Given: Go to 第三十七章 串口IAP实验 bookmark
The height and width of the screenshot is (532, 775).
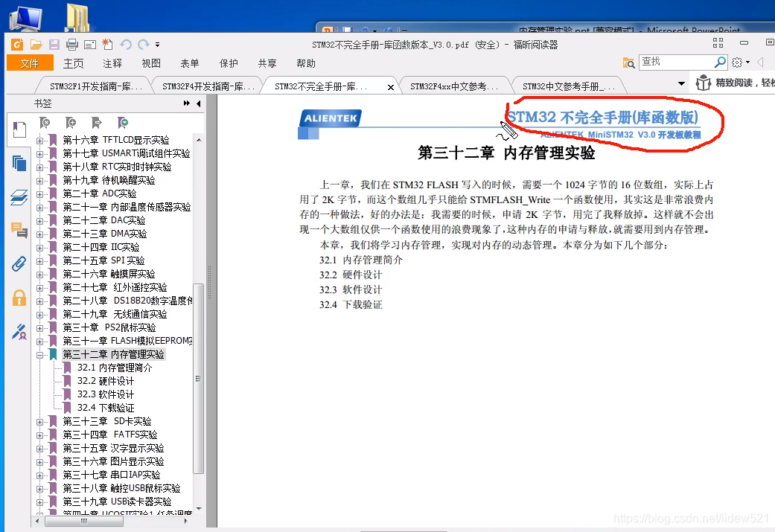Looking at the screenshot, I should (111, 475).
